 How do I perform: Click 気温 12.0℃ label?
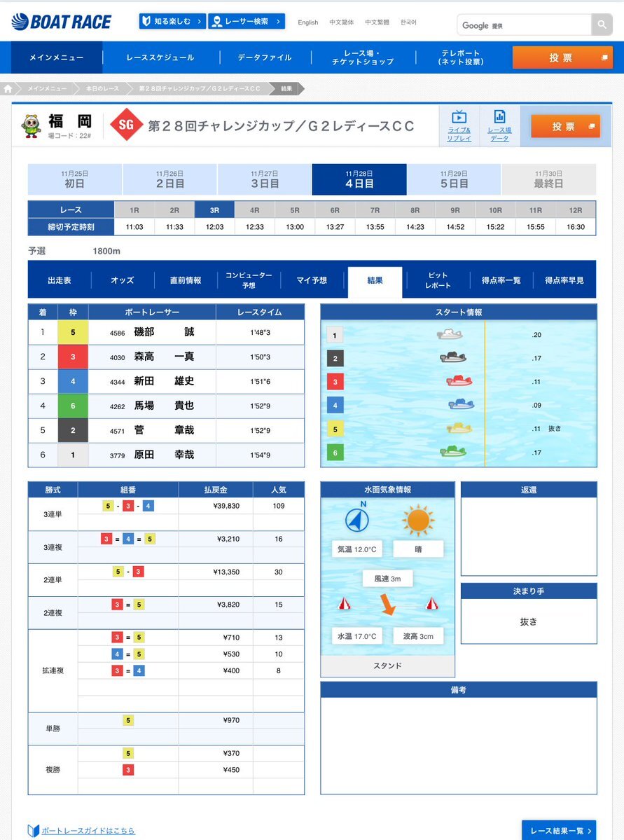point(356,549)
